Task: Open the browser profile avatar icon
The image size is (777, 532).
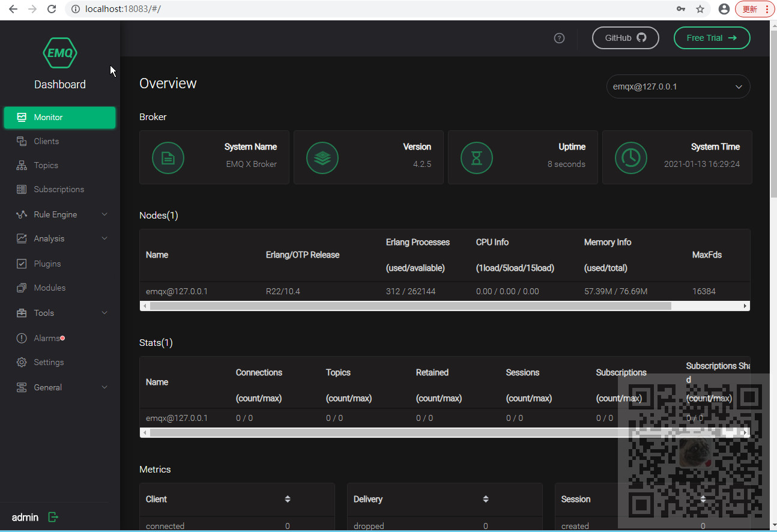Action: 724,9
